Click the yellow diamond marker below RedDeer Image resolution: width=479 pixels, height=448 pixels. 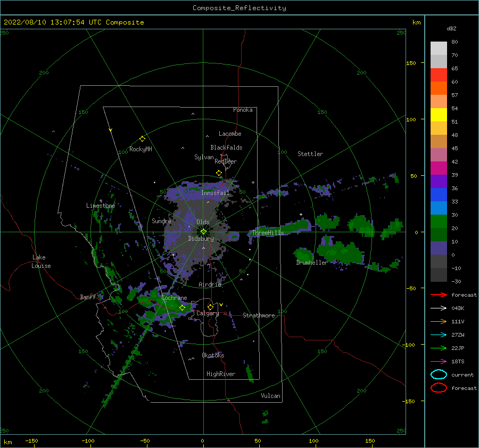tap(219, 173)
